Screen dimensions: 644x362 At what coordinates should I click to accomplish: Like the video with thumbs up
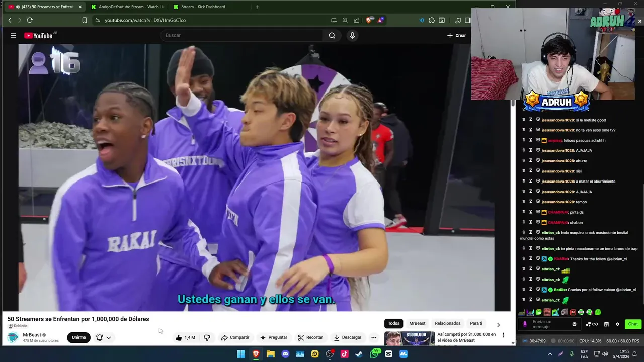pyautogui.click(x=185, y=337)
